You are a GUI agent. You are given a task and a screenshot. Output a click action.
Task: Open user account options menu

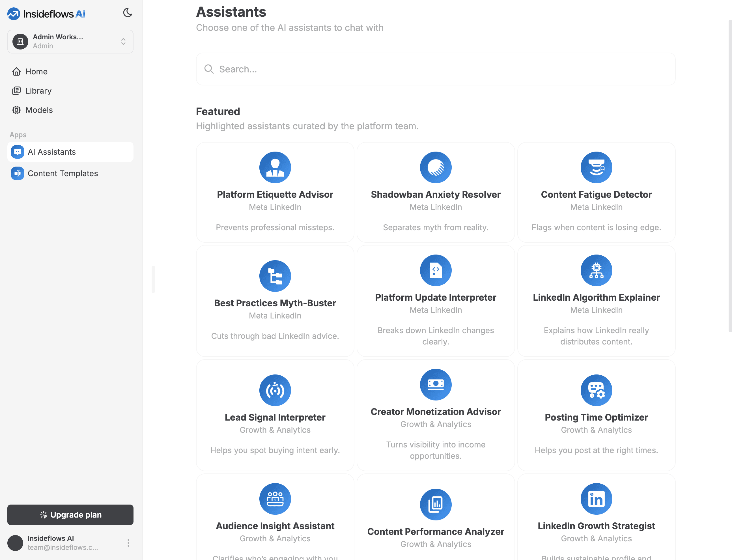(128, 543)
